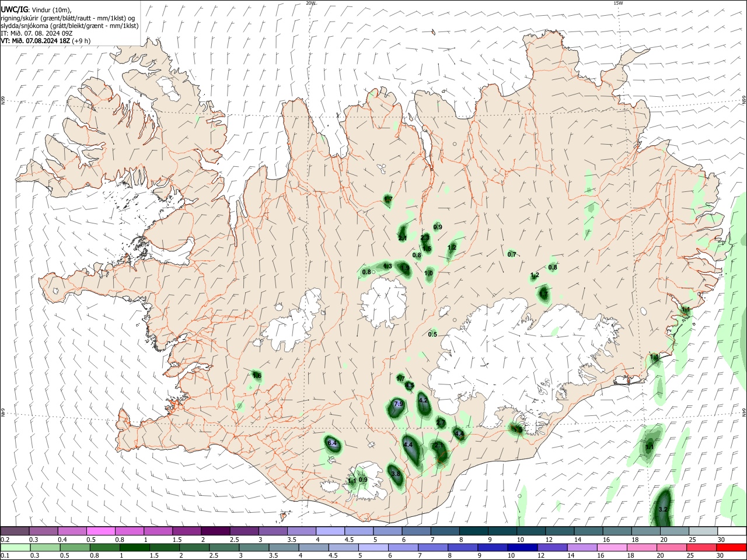Image resolution: width=747 pixels, height=560 pixels.
Task: Pick the bright pink 0.5 swatch in upper scale
Action: 101,531
